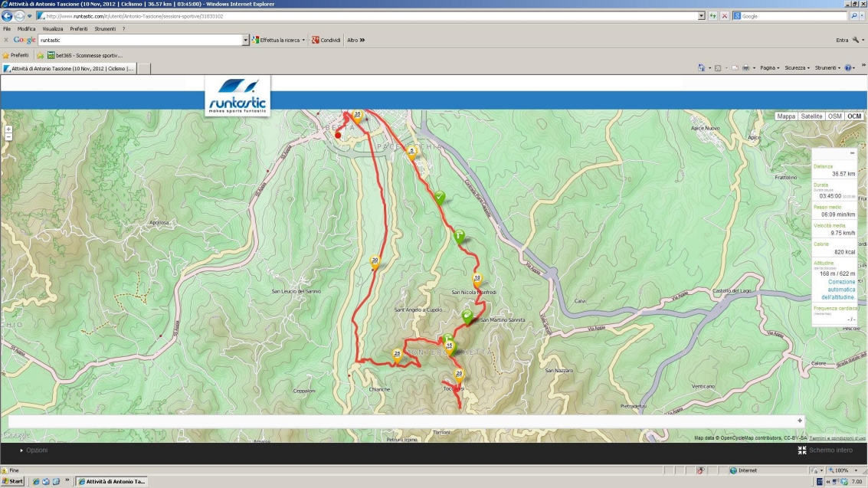Click the RSS feeds icon
This screenshot has height=488, width=868.
(x=718, y=68)
